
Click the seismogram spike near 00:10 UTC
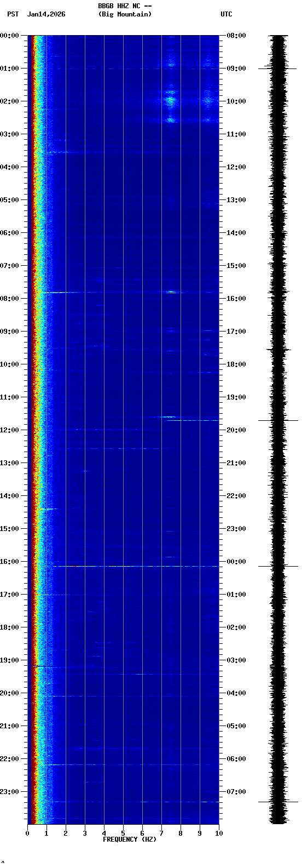[x=278, y=566]
